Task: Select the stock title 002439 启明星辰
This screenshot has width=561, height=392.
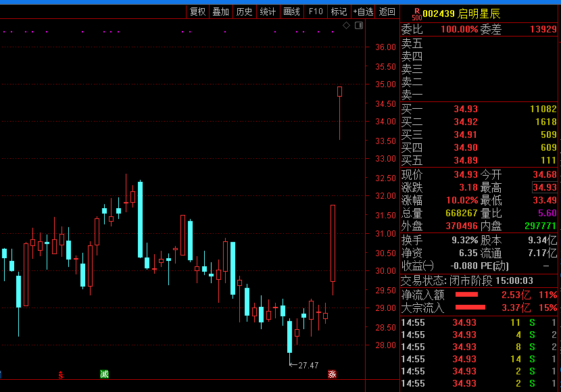Action: (x=462, y=14)
